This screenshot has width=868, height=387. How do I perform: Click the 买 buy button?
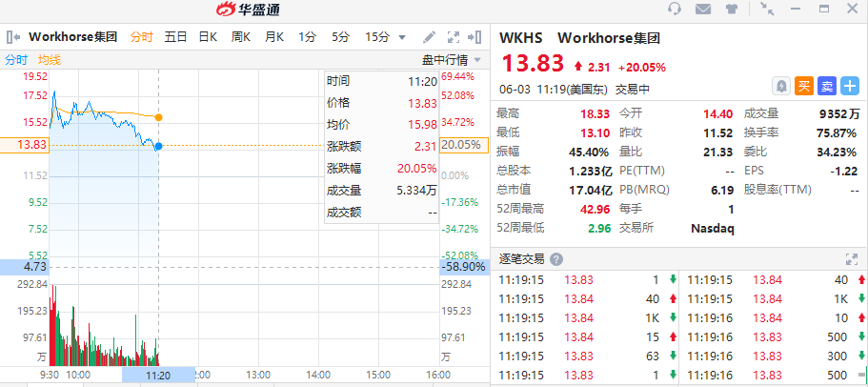[804, 86]
